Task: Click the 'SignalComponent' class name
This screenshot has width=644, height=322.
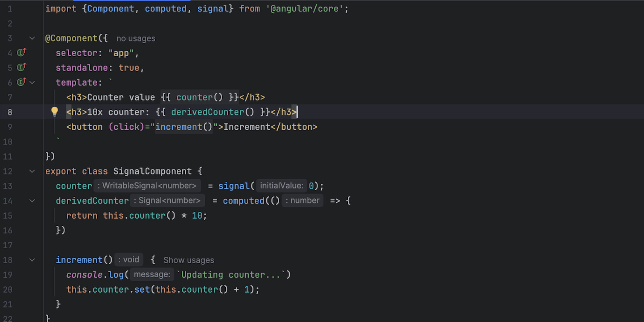Action: pyautogui.click(x=152, y=171)
